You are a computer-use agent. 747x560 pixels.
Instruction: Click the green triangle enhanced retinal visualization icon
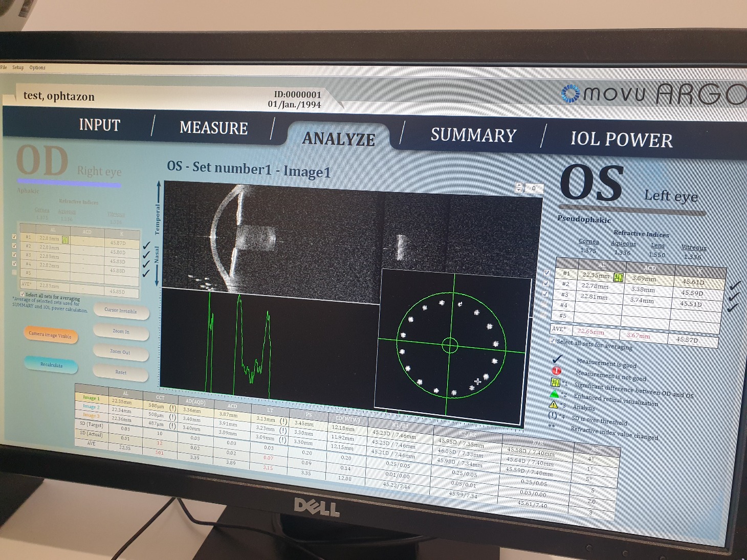pyautogui.click(x=554, y=394)
